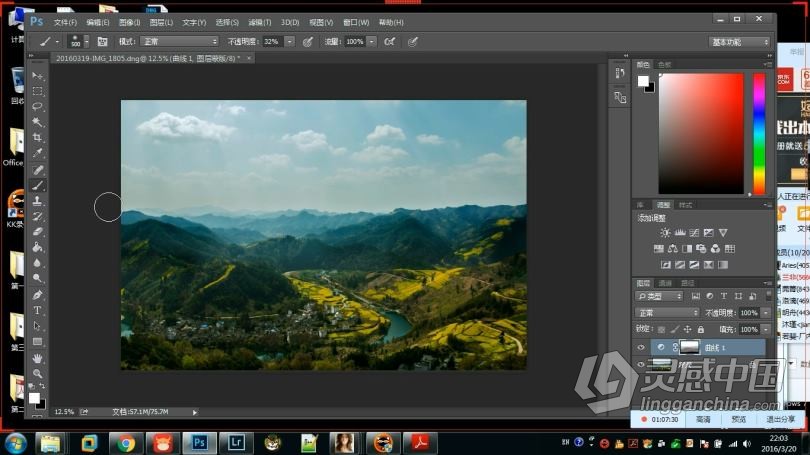Select the Brush tool in toolbox
This screenshot has width=810, height=455.
point(38,185)
